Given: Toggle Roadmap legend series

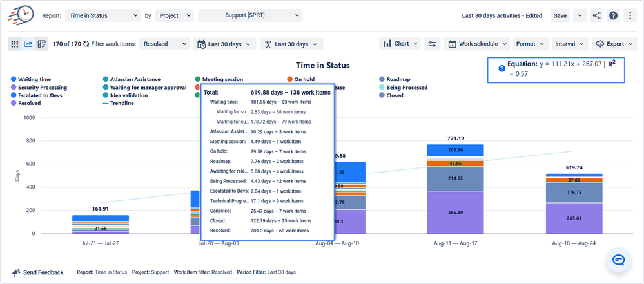Looking at the screenshot, I should pyautogui.click(x=395, y=79).
